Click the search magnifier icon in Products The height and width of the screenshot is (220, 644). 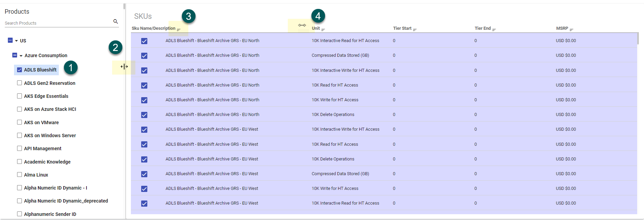(x=116, y=22)
